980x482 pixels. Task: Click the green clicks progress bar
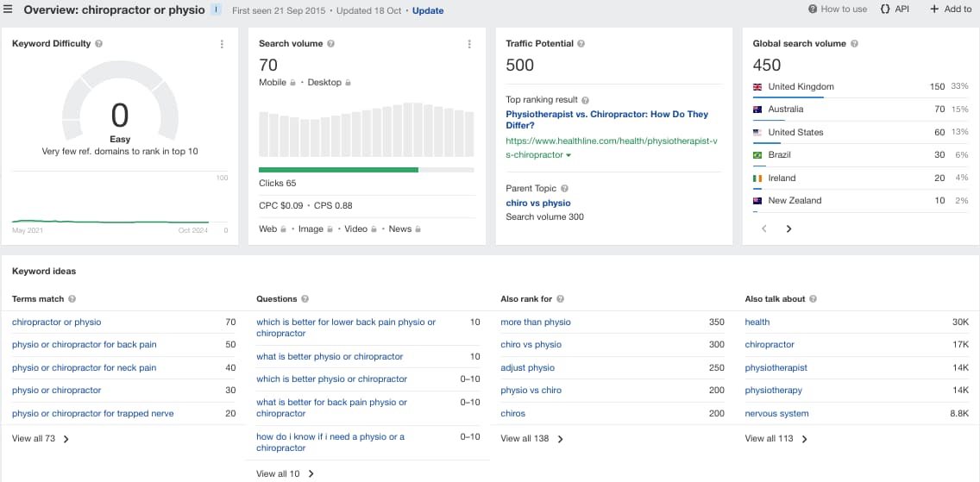[x=339, y=170]
